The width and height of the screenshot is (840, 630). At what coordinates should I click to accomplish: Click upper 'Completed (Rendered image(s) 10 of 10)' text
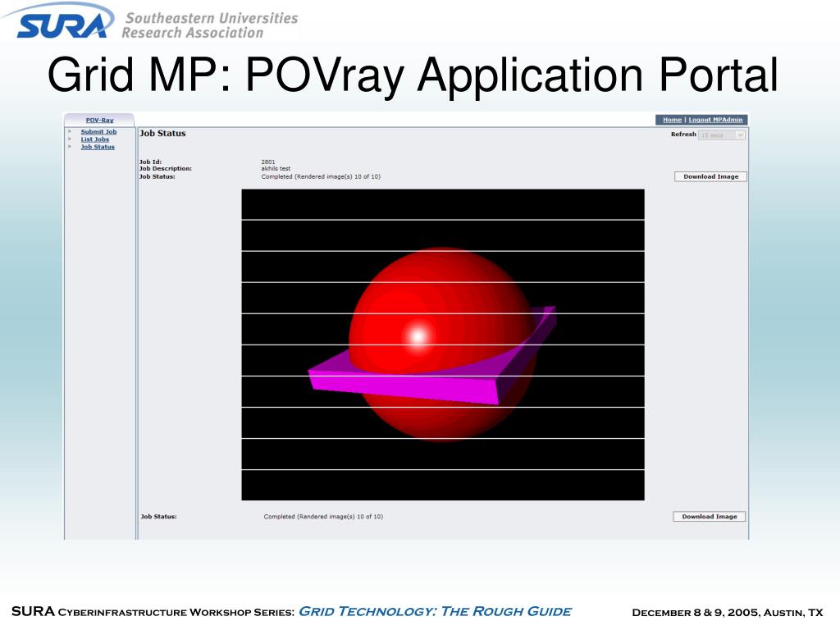321,176
